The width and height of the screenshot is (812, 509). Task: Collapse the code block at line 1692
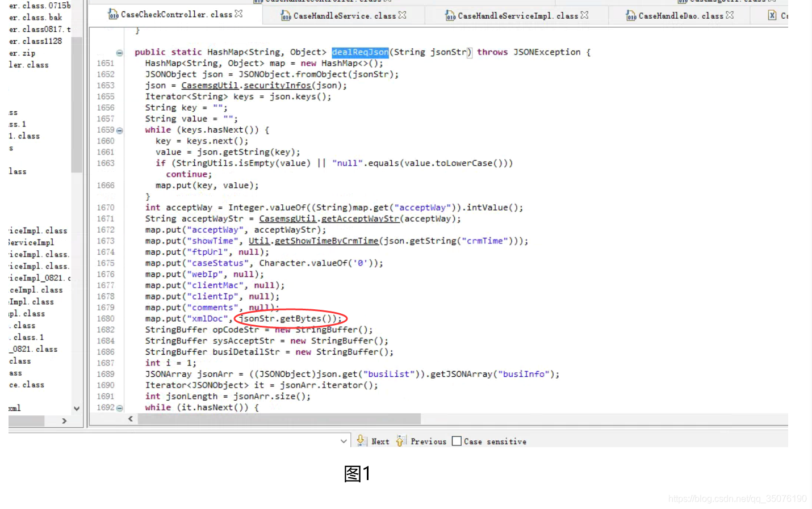click(x=119, y=407)
